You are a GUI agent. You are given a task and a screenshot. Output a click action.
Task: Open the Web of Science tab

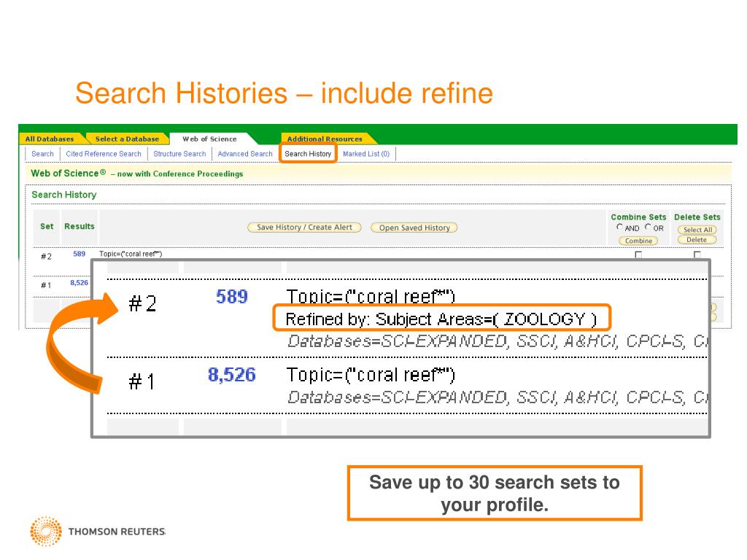[x=209, y=139]
